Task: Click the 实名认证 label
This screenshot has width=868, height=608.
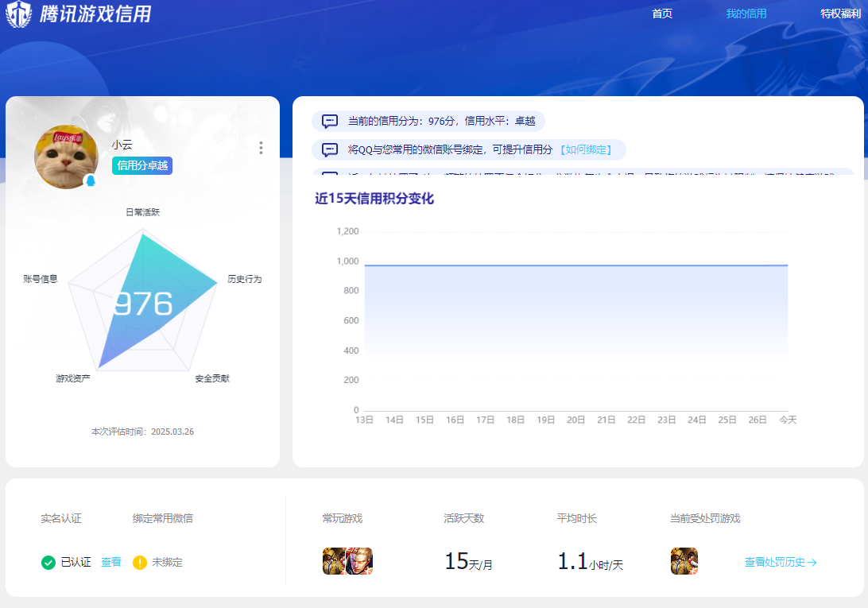Action: tap(61, 518)
